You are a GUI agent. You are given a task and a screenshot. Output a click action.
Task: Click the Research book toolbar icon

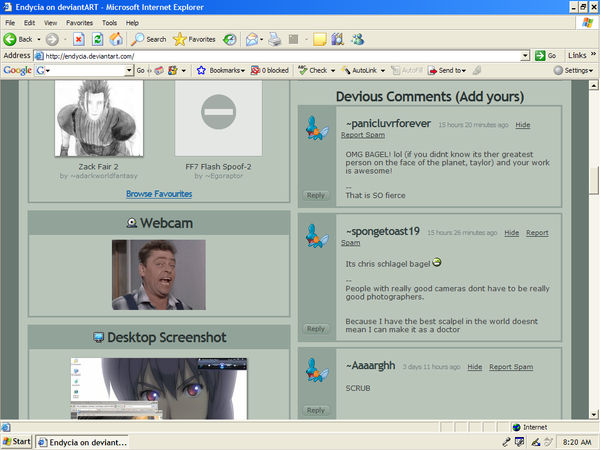338,39
